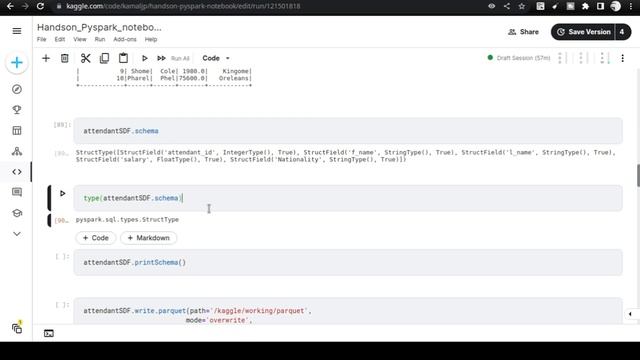
Task: Open the Run menu
Action: 100,40
